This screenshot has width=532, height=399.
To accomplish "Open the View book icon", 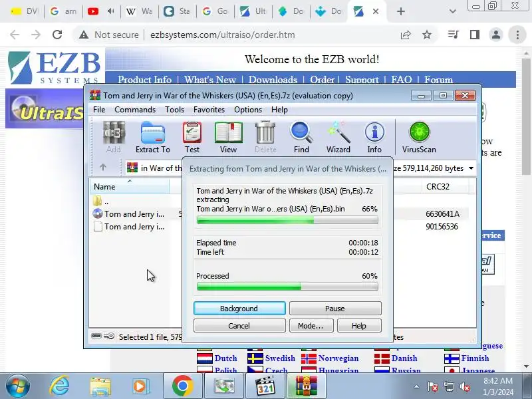I will tap(228, 137).
